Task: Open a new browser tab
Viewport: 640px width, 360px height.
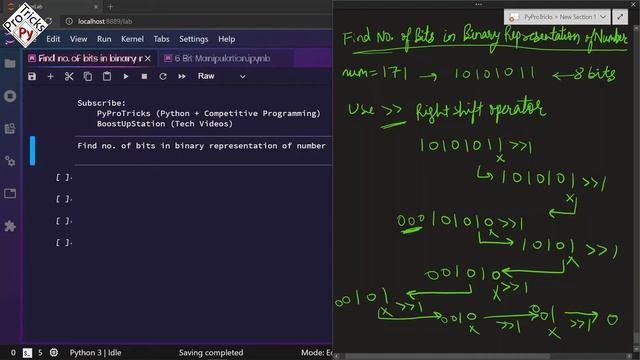Action: point(110,7)
